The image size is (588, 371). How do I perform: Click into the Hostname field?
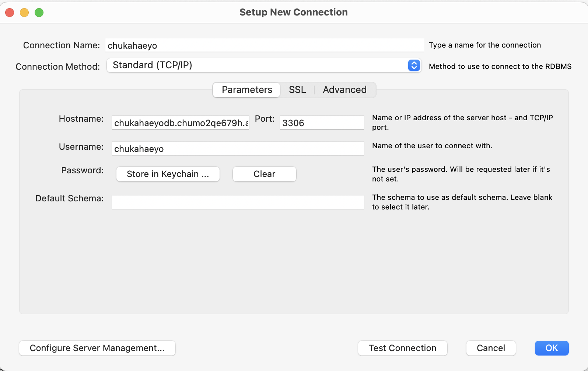(x=180, y=123)
